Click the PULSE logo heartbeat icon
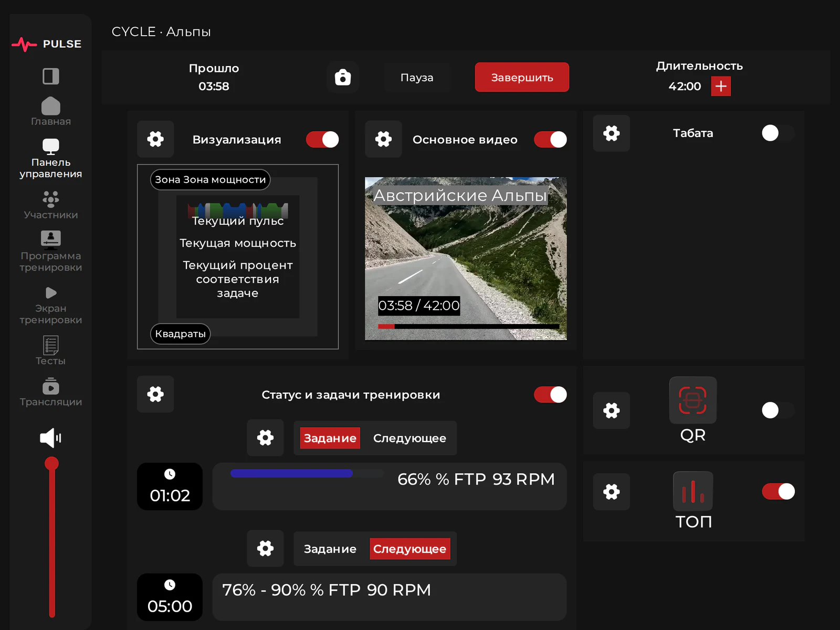The image size is (840, 630). pyautogui.click(x=24, y=44)
